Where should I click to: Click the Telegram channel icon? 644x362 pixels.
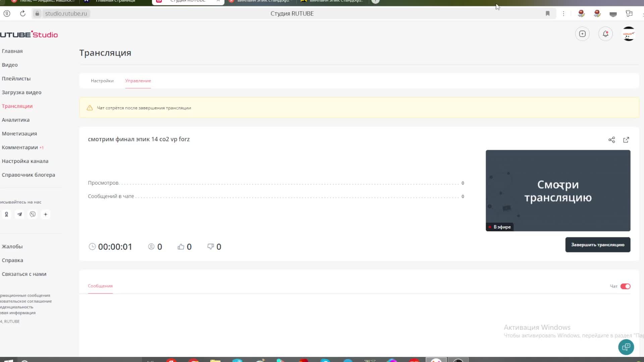pyautogui.click(x=19, y=215)
